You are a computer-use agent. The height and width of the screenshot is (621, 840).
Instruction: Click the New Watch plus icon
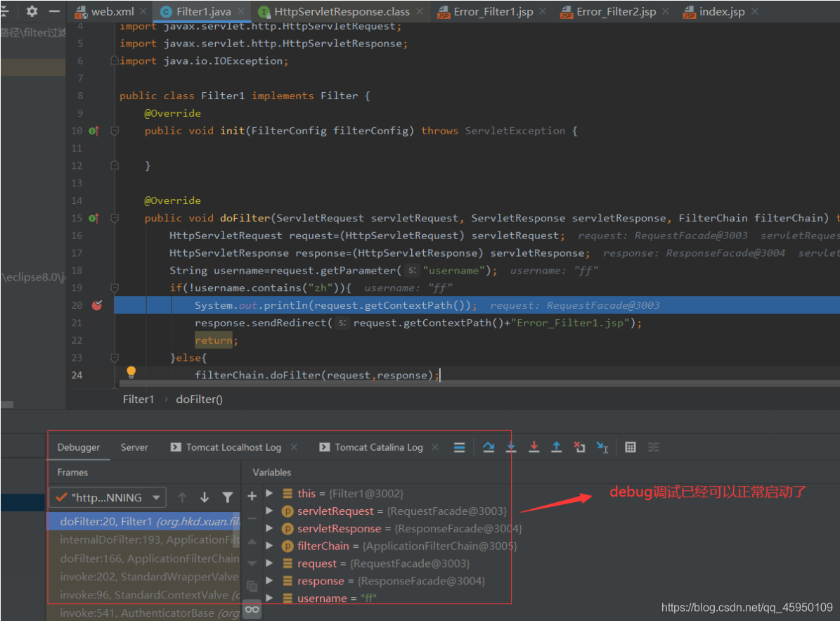point(252,495)
